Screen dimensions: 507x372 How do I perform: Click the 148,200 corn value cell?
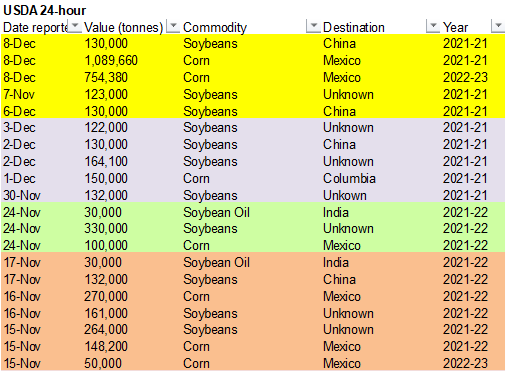(106, 346)
